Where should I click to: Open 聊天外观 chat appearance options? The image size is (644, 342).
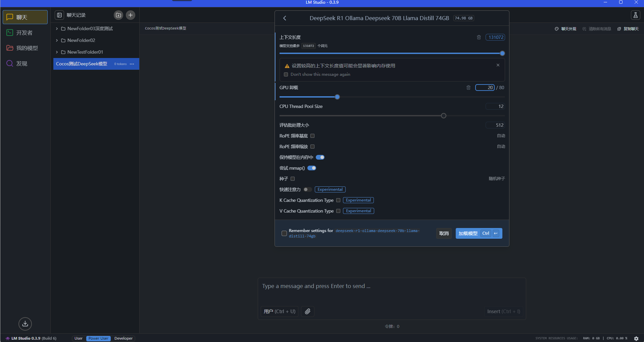[565, 29]
